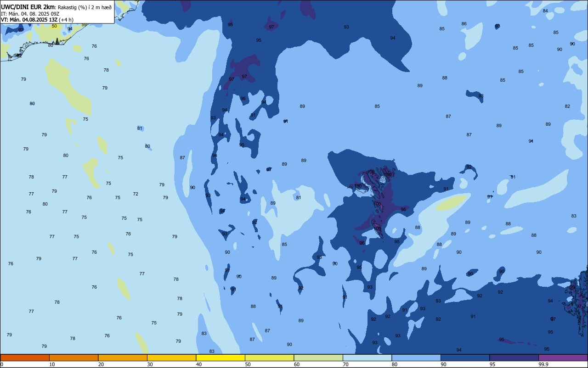Choose the 70–80 pale blue legend band
The height and width of the screenshot is (368, 588).
coord(367,357)
